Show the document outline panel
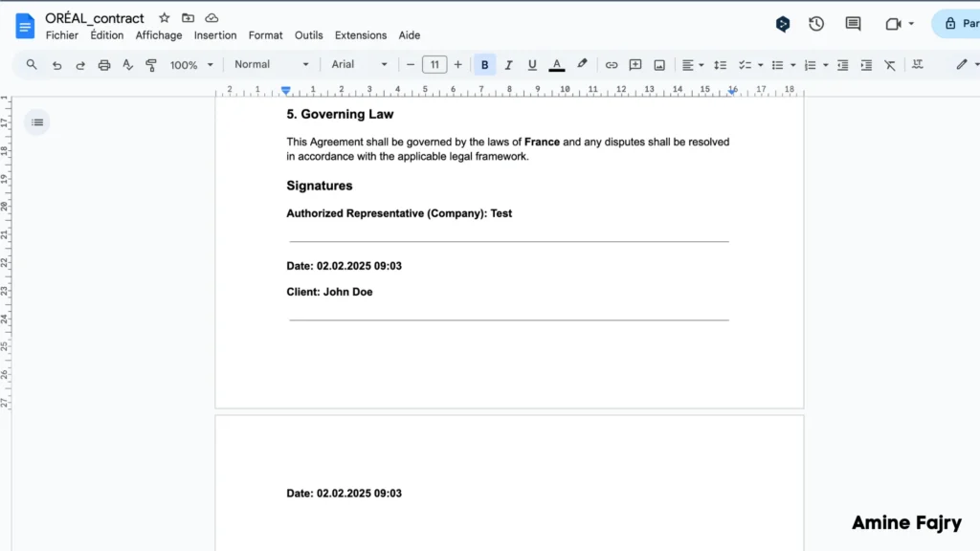 pos(37,122)
